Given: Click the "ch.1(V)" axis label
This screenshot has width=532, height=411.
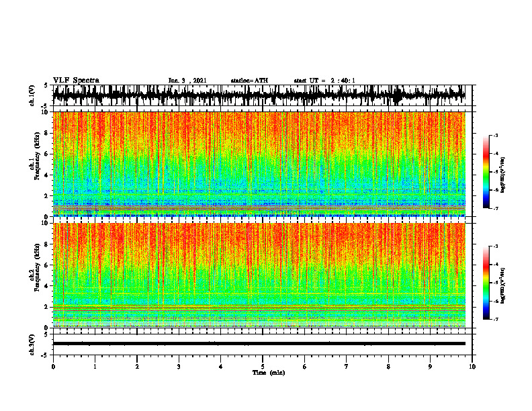Looking at the screenshot, I should click(x=32, y=95).
